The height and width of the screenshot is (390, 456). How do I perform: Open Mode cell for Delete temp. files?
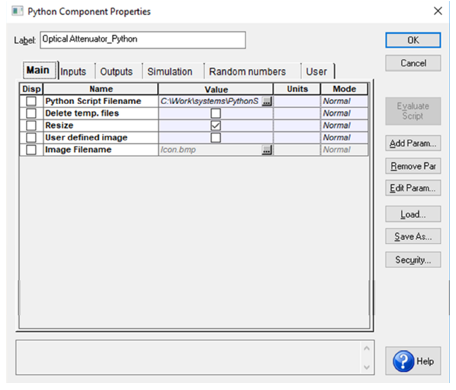tap(344, 113)
